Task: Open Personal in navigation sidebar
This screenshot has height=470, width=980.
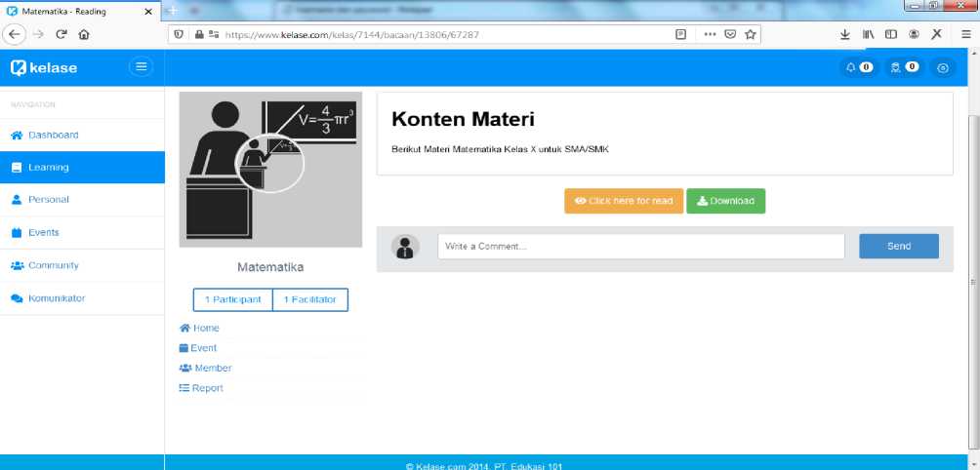Action: coord(83,200)
